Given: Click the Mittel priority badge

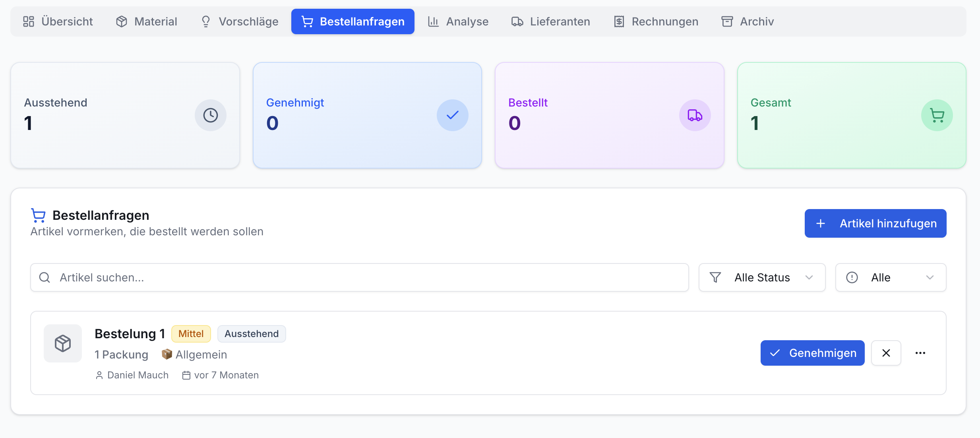Looking at the screenshot, I should [191, 334].
